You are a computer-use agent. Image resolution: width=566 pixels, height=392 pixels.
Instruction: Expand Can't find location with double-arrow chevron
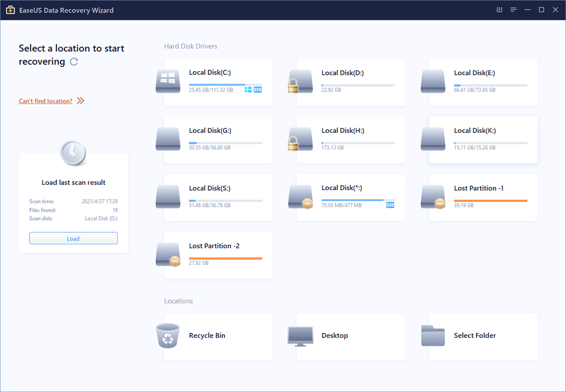tap(80, 100)
